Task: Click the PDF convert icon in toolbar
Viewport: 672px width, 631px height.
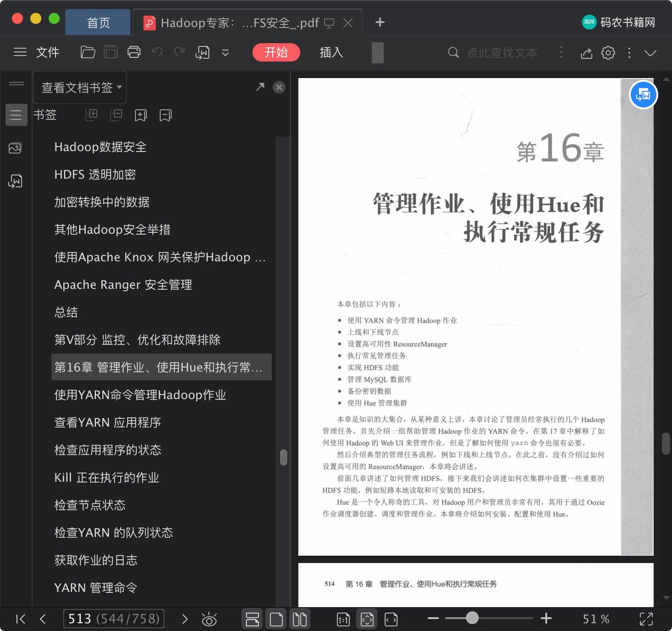Action: click(x=202, y=53)
